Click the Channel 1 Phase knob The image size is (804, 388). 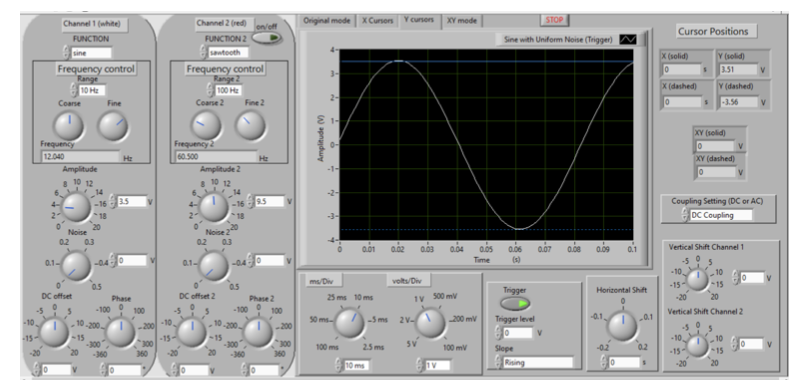point(120,333)
